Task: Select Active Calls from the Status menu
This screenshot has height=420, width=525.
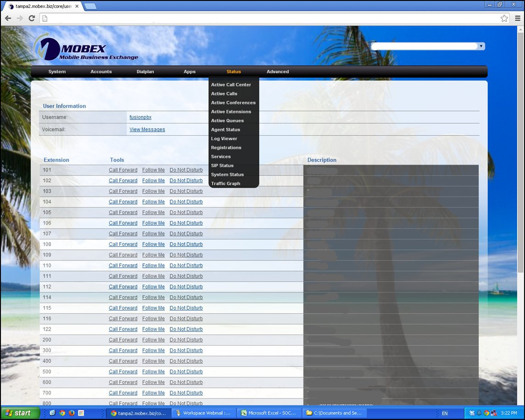Action: 224,94
